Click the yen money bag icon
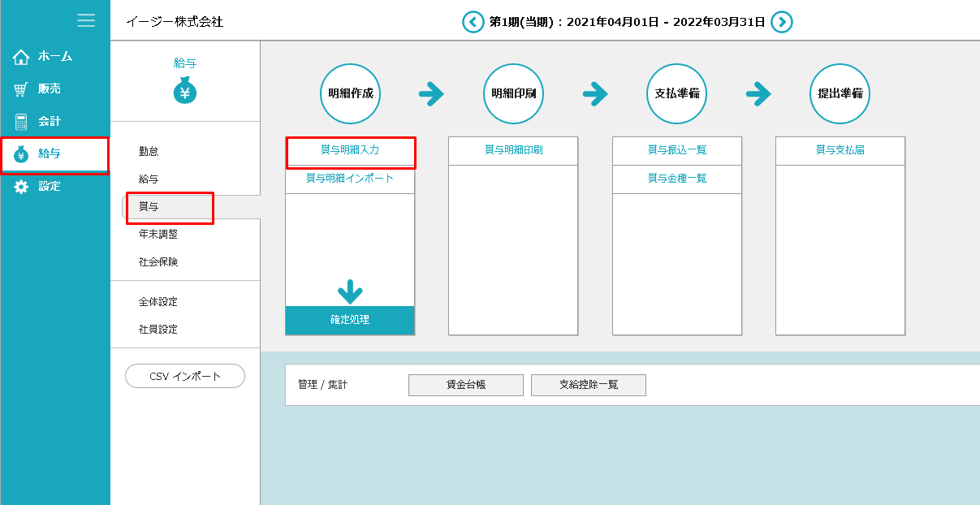Image resolution: width=980 pixels, height=505 pixels. (185, 91)
